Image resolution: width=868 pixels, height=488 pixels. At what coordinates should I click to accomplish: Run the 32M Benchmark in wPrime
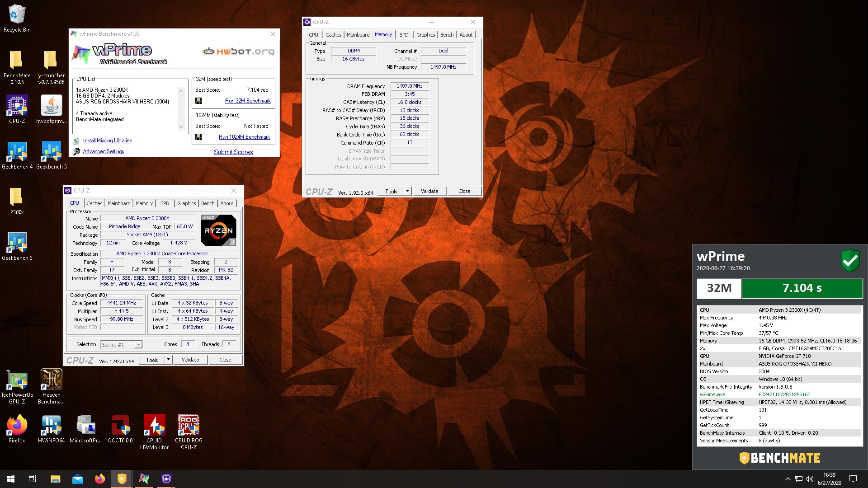coord(248,101)
